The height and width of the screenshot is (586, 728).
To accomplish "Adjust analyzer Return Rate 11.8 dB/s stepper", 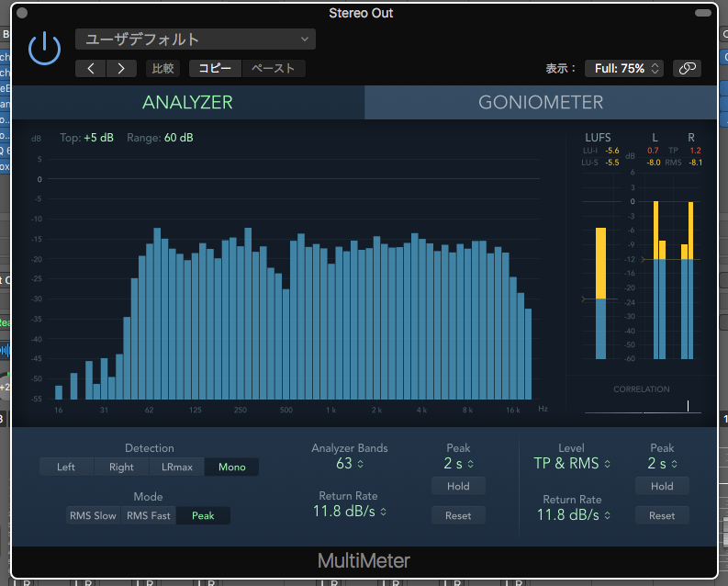I will click(x=350, y=512).
